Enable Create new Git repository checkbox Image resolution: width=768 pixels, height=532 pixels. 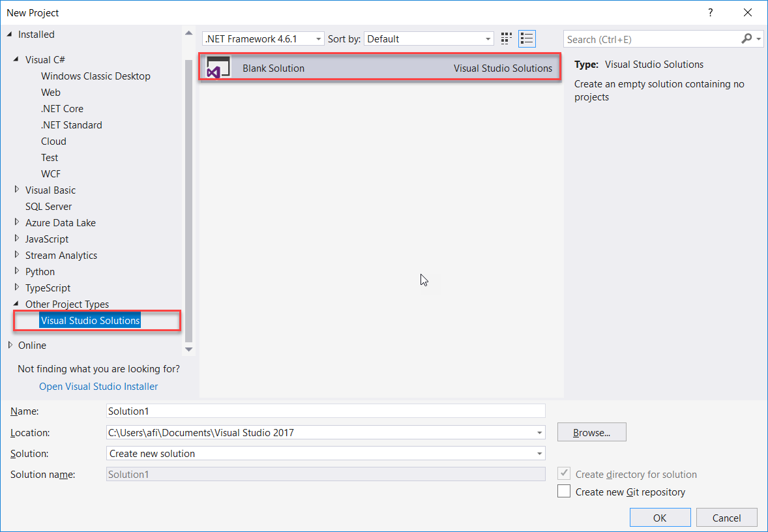click(564, 492)
